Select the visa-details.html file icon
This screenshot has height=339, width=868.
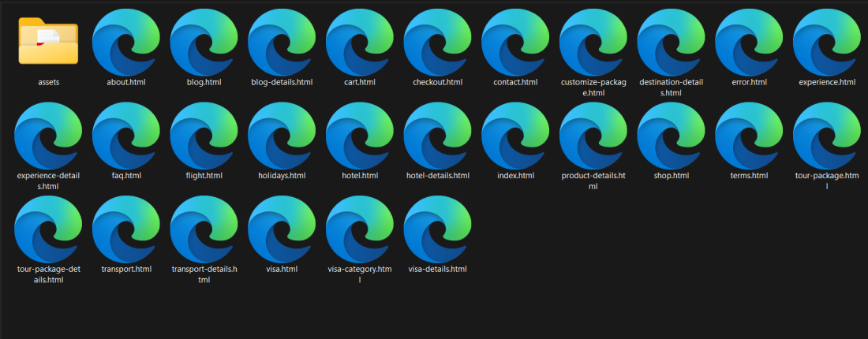click(438, 229)
